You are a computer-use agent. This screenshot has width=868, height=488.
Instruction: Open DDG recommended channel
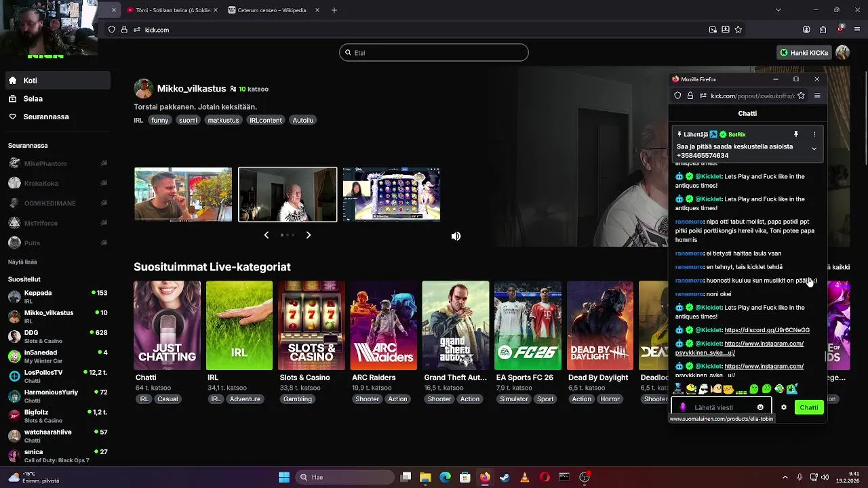coord(58,336)
